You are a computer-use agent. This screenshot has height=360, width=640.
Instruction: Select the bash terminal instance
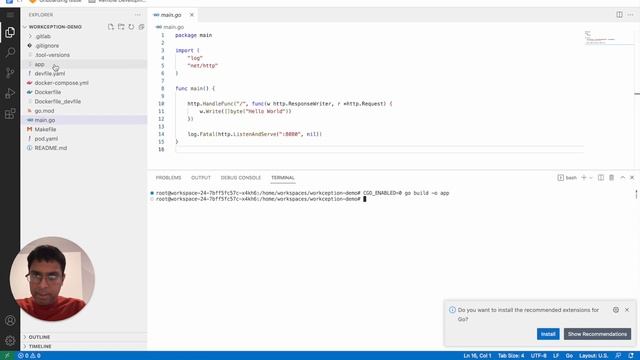pos(567,178)
